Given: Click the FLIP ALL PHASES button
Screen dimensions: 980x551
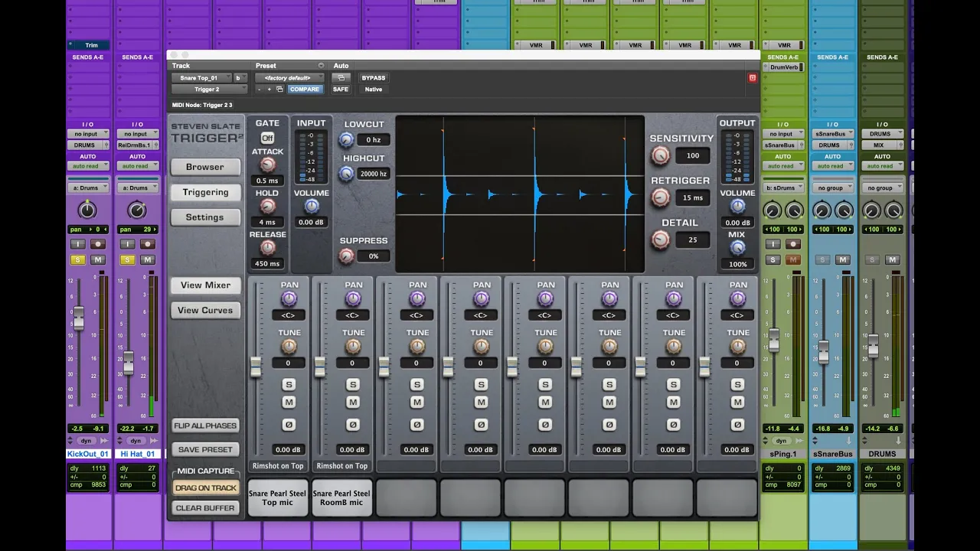Looking at the screenshot, I should (205, 425).
